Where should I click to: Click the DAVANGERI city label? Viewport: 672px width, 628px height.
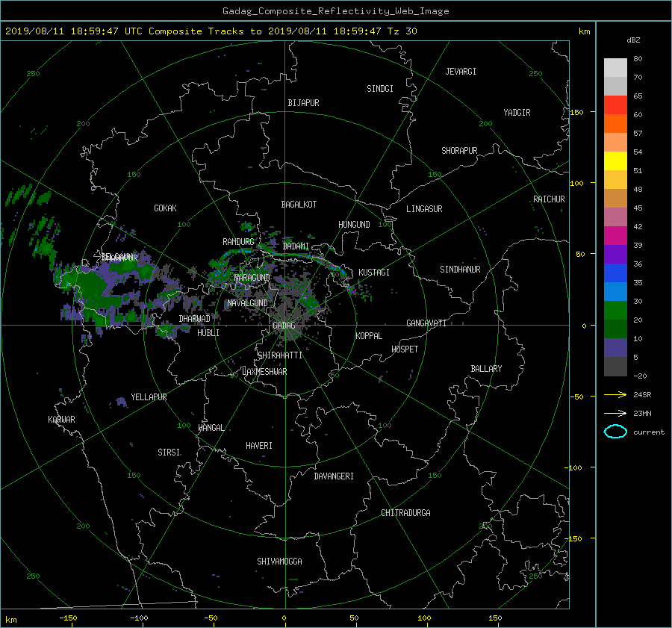pos(334,476)
